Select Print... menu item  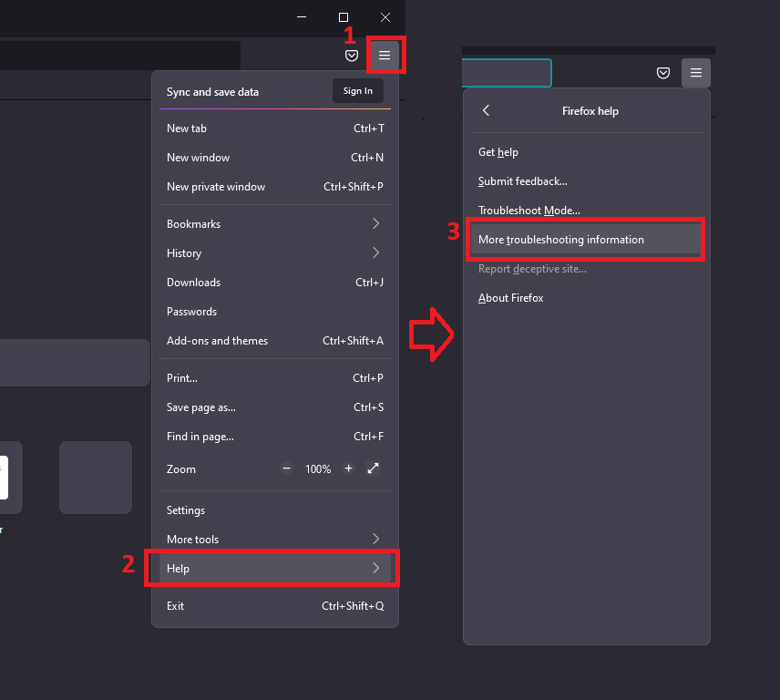pyautogui.click(x=275, y=378)
